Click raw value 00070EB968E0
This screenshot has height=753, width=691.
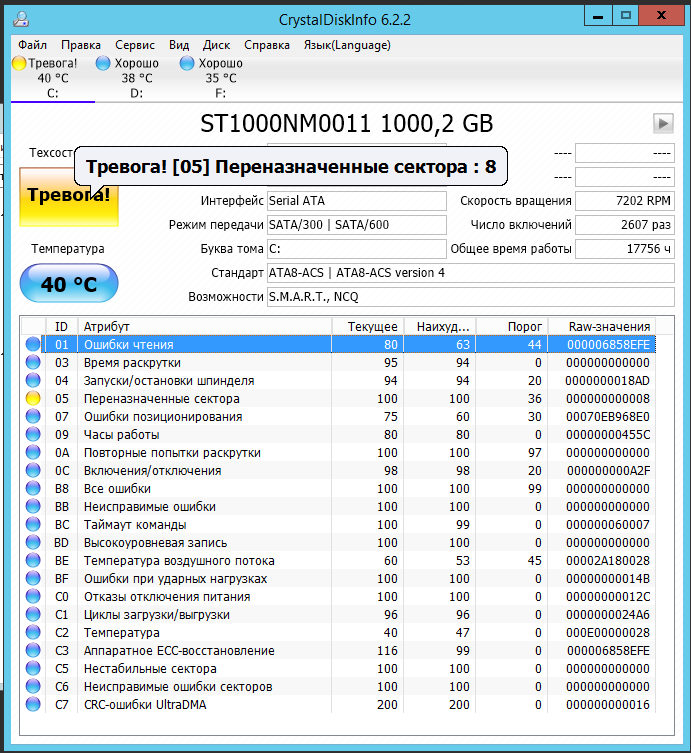(607, 417)
